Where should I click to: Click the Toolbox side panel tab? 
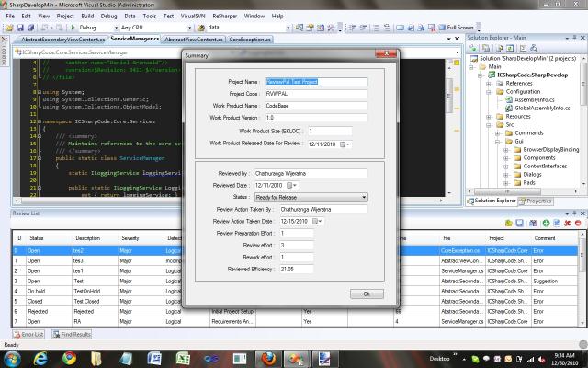point(4,55)
